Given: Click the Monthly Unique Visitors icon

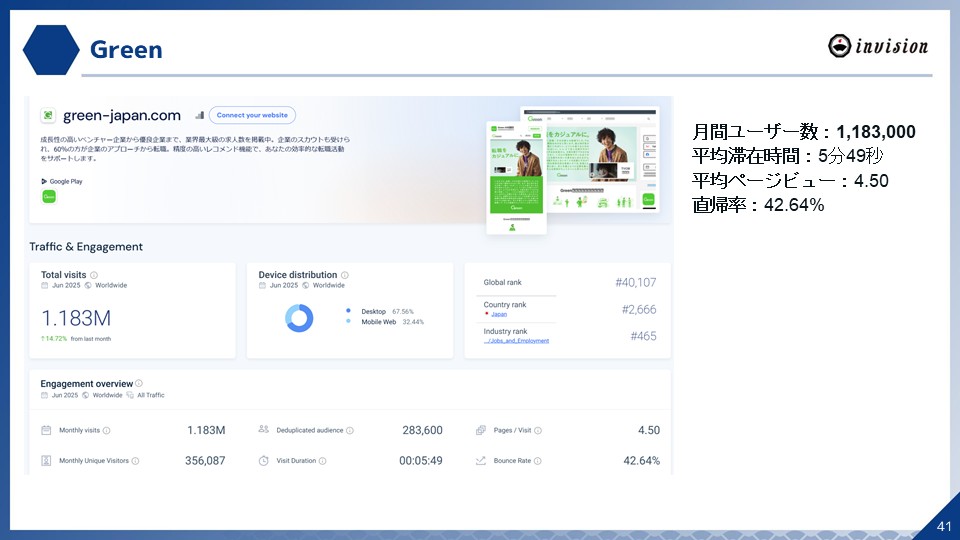Looking at the screenshot, I should 46,460.
